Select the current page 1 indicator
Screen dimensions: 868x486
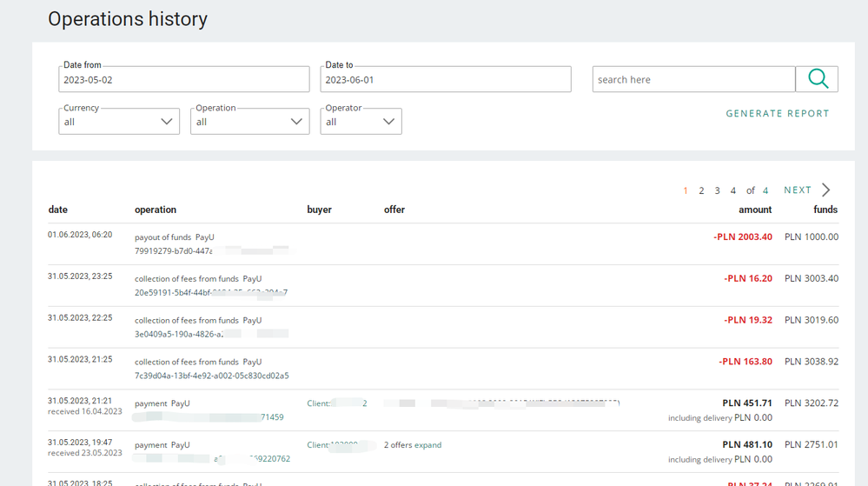(x=686, y=190)
